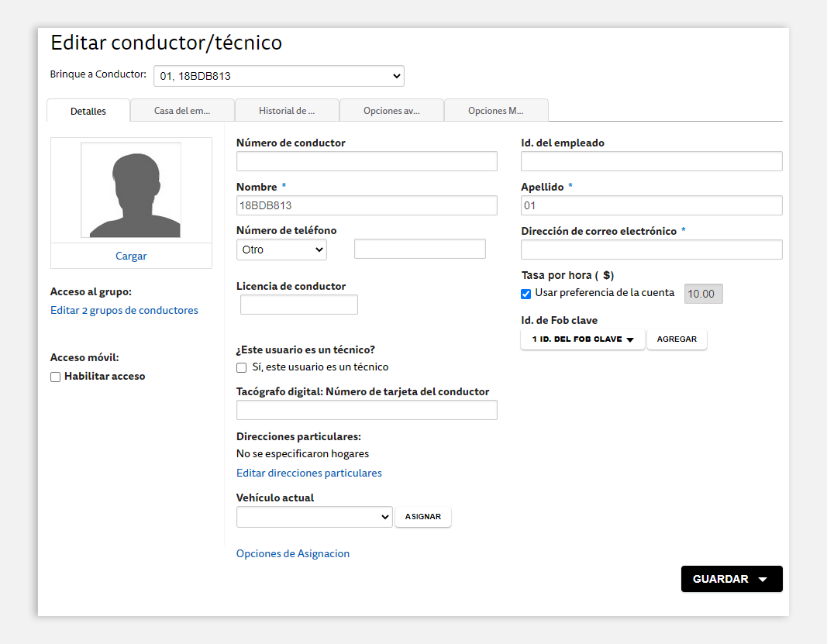Open Opciones de Asignacion link

tap(293, 553)
